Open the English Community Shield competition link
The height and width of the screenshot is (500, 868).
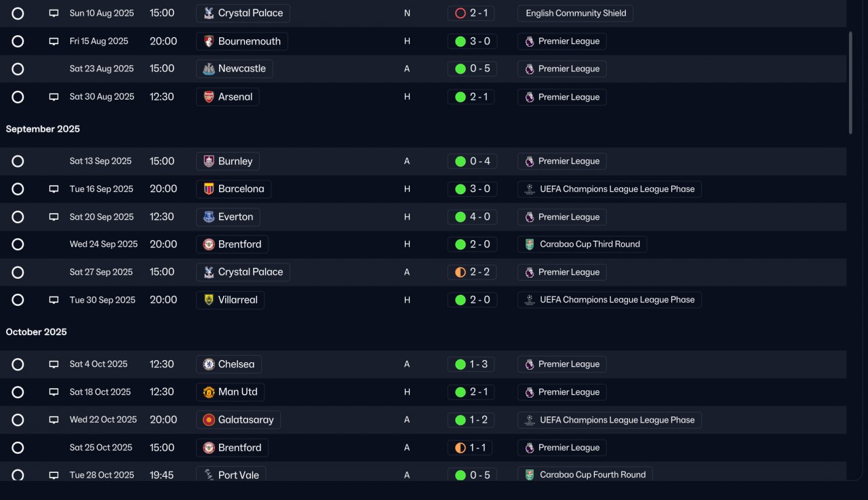pyautogui.click(x=575, y=13)
